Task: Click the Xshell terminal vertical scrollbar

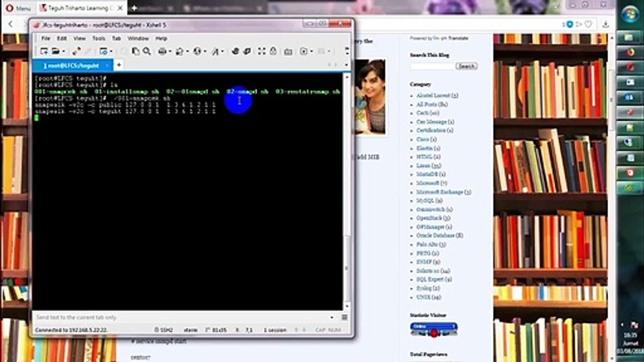Action: 347,191
